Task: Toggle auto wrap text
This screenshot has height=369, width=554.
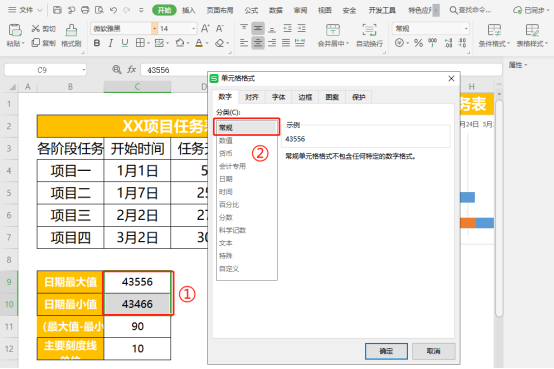Action: (x=369, y=35)
